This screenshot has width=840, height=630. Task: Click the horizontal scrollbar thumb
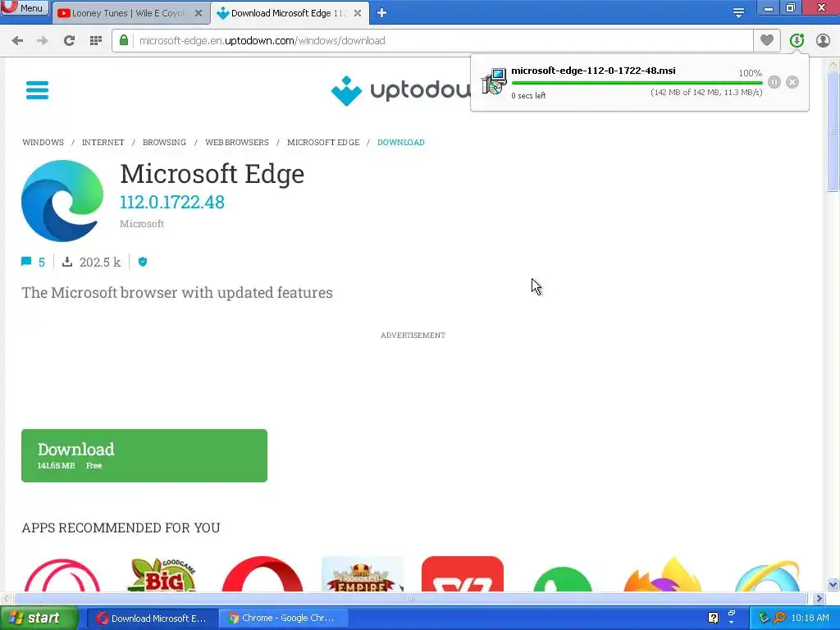[x=410, y=598]
